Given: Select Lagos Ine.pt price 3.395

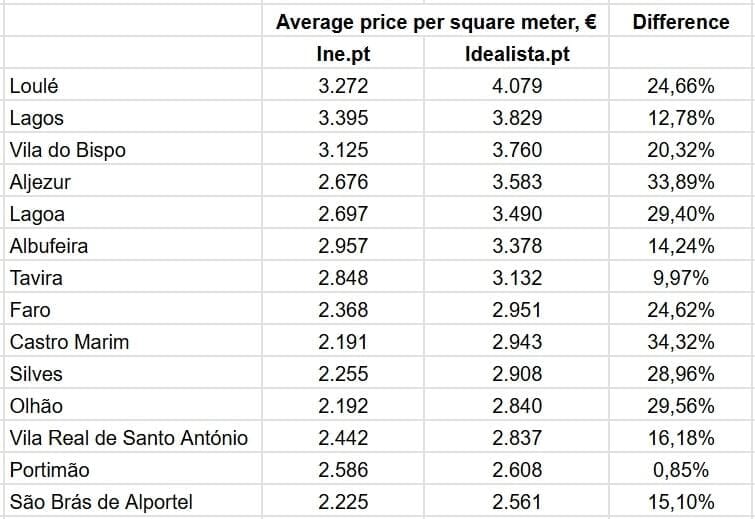Looking at the screenshot, I should (x=343, y=118).
